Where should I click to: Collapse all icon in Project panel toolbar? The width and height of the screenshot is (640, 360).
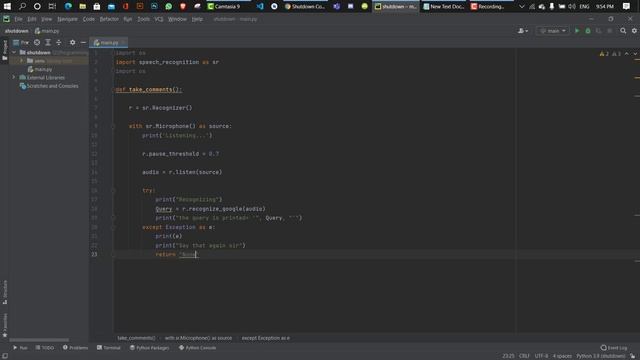tap(59, 42)
